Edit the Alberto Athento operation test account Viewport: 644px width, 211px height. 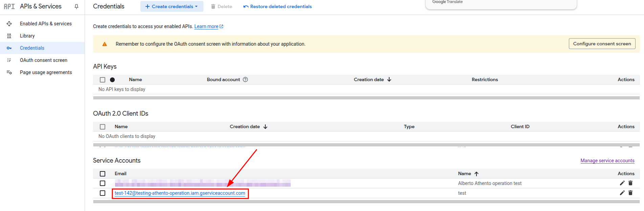pyautogui.click(x=622, y=183)
